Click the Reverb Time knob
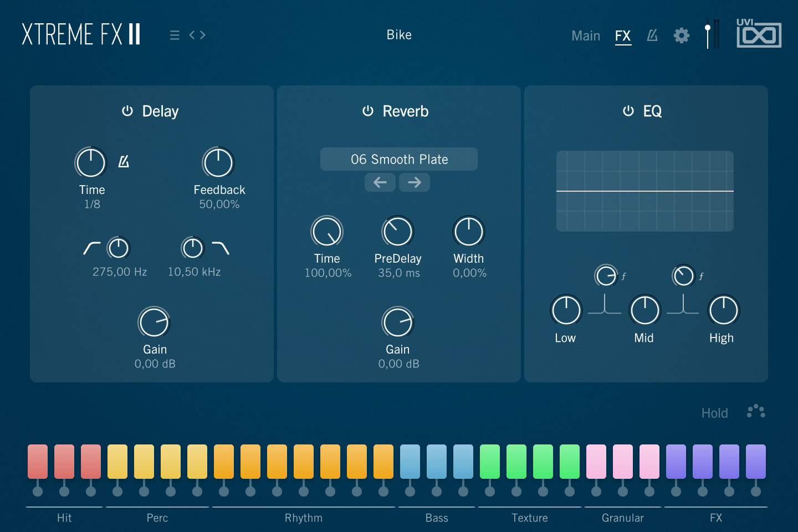 coord(327,232)
